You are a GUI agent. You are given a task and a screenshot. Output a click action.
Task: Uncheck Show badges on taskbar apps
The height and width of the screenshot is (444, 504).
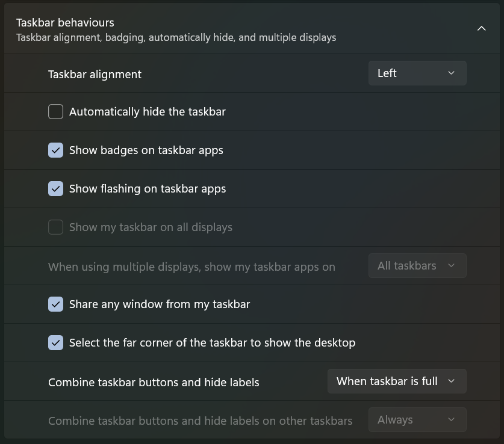55,150
